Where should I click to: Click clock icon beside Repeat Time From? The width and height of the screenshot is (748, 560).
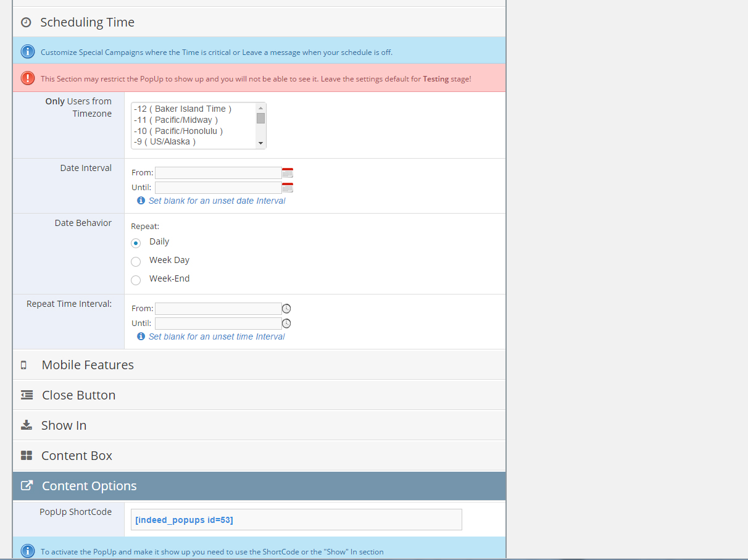tap(286, 309)
